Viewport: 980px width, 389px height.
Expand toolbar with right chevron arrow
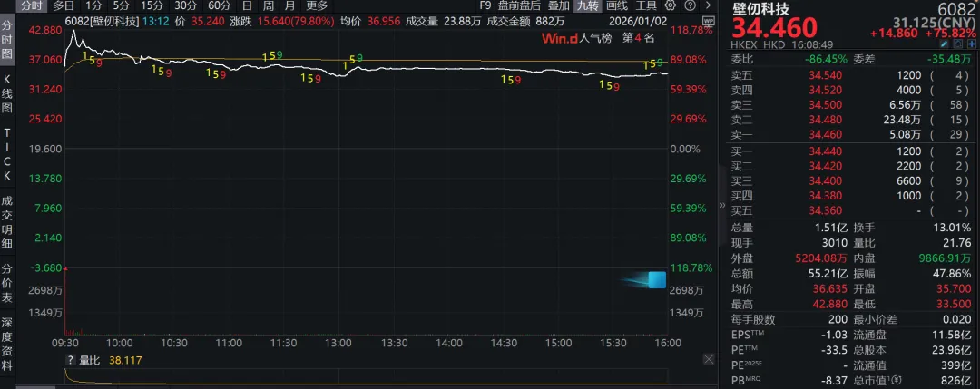coord(708,5)
